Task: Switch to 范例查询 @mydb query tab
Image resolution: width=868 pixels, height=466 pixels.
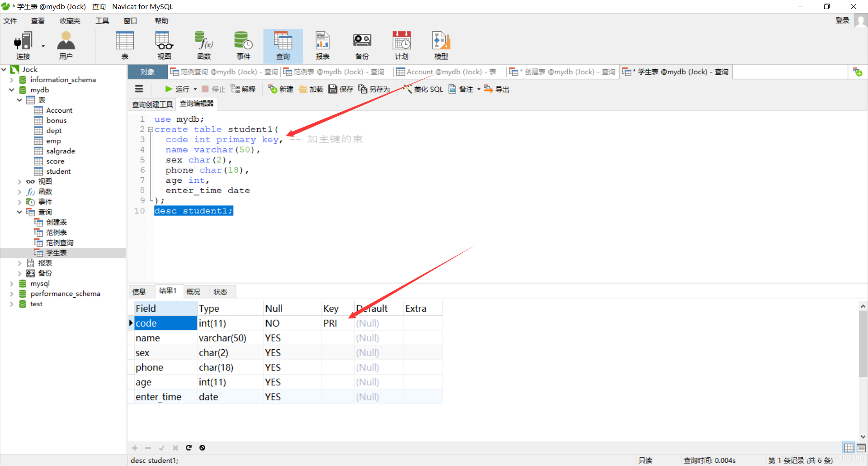Action: 224,72
